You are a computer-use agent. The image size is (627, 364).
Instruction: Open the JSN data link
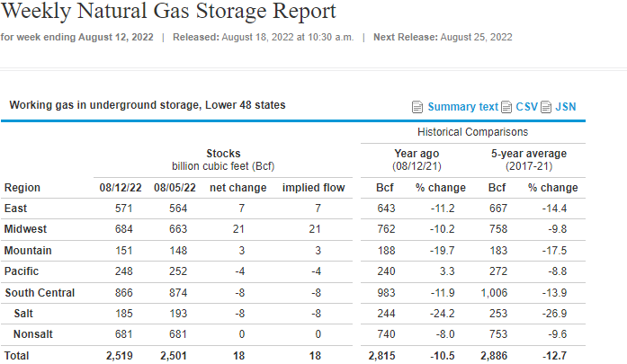click(566, 107)
